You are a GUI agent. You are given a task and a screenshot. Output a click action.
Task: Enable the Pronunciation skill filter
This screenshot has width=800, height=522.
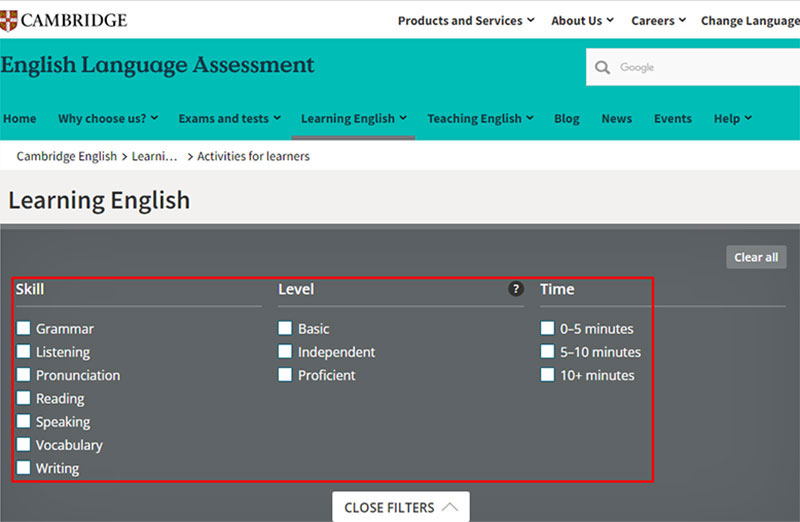point(23,375)
